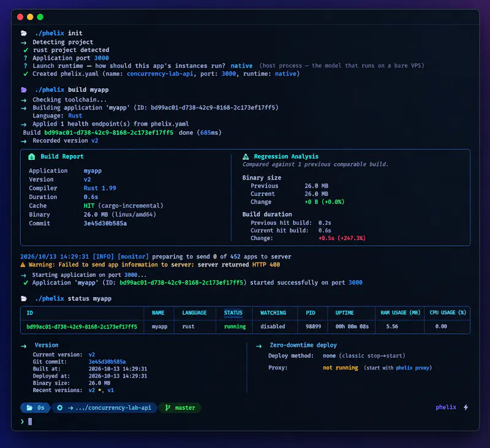Image resolution: width=490 pixels, height=448 pixels.
Task: Click the folder icon before phelix init
Action: pos(24,33)
